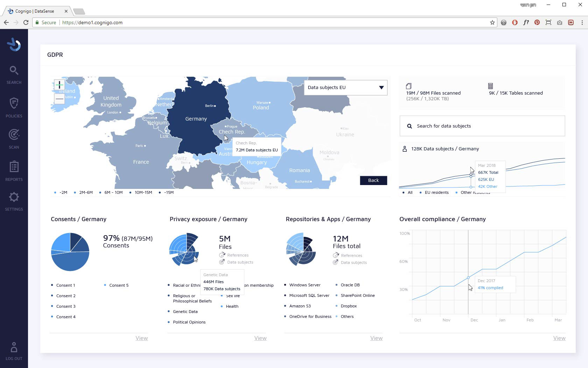
Task: Toggle -2M map legend item
Action: (x=61, y=192)
